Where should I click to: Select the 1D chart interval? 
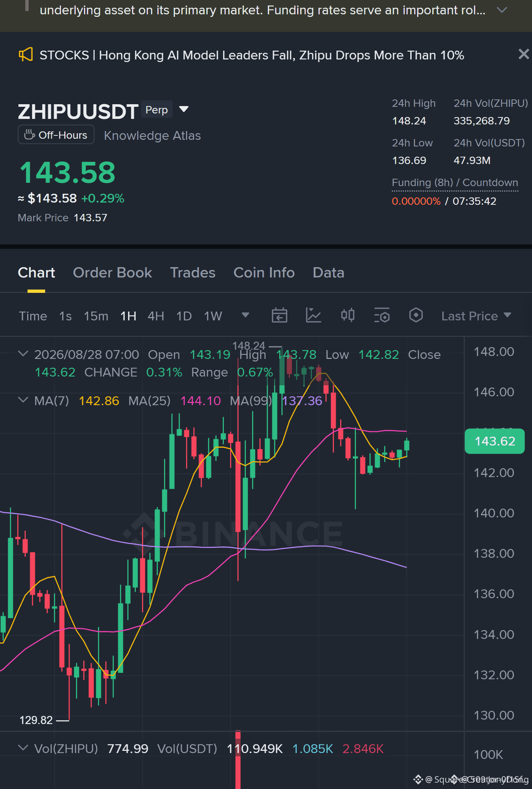184,316
